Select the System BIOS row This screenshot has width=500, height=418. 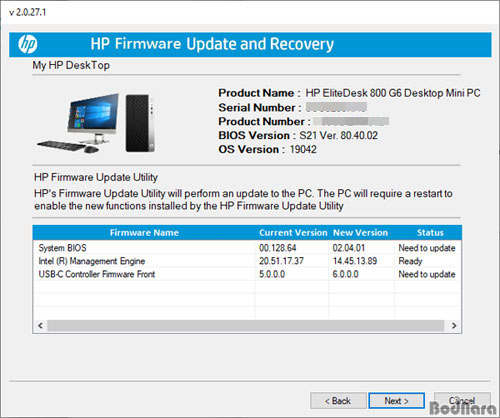247,248
